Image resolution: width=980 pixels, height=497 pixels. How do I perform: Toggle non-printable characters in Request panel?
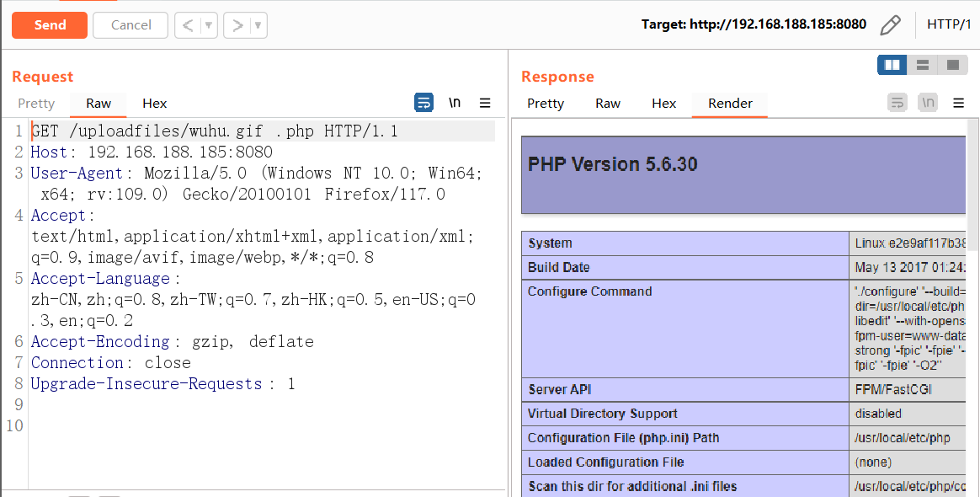[x=455, y=103]
